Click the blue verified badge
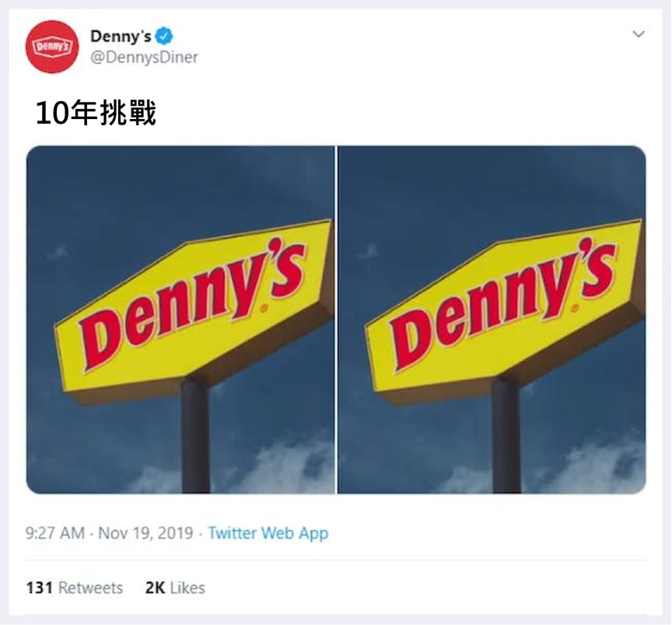Viewport: 672px width, 625px height. pyautogui.click(x=163, y=36)
